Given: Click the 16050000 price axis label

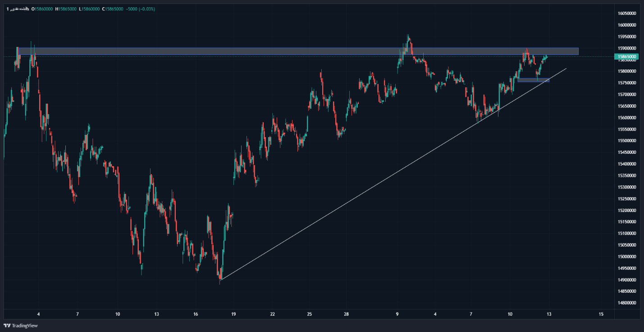Looking at the screenshot, I should click(x=627, y=13).
